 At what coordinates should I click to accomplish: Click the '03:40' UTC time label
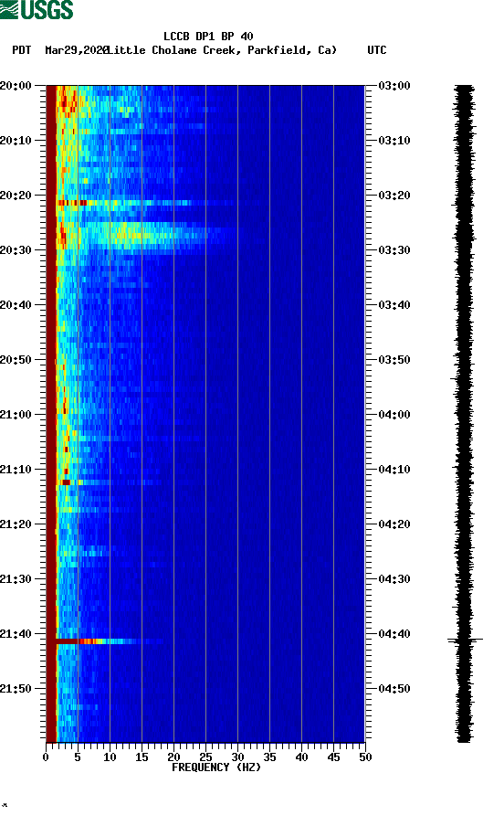[x=394, y=304]
